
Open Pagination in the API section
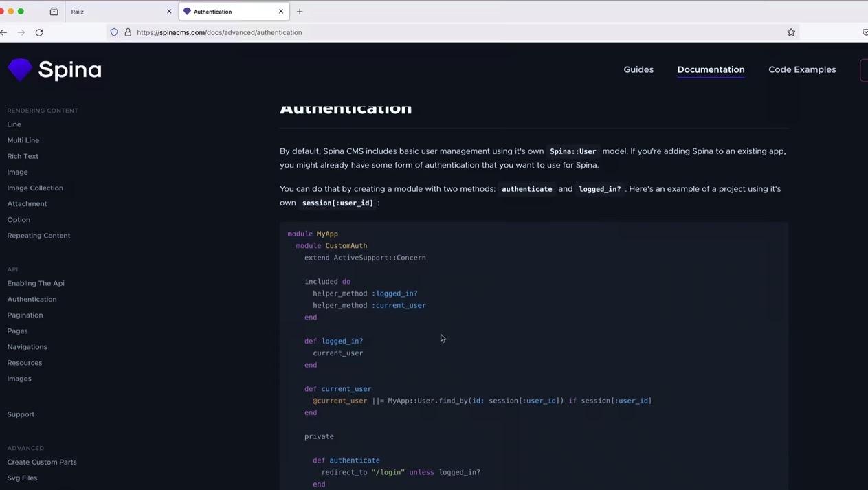(x=25, y=315)
